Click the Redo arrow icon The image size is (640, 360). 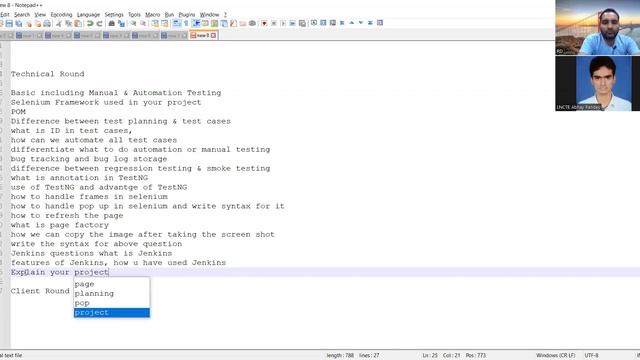point(99,23)
